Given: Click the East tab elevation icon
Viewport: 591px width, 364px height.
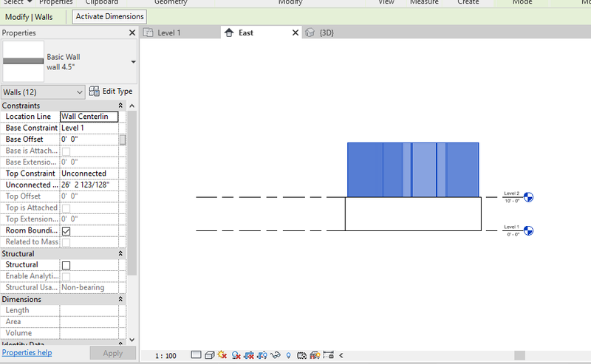Looking at the screenshot, I should coord(229,32).
